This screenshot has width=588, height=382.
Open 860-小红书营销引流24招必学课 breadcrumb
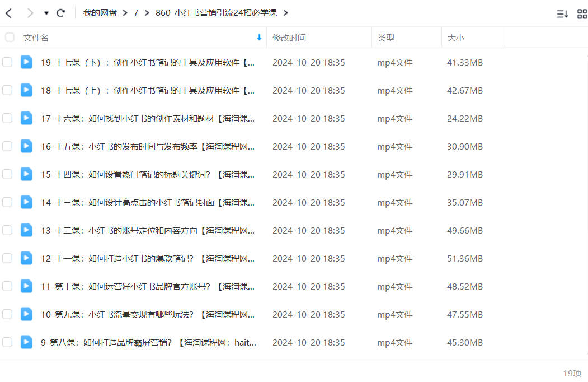point(217,13)
